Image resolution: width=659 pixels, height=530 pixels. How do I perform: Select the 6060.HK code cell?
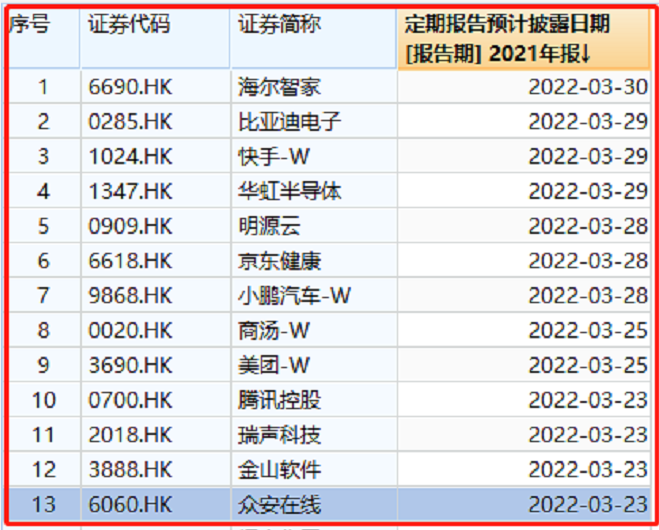pos(155,504)
